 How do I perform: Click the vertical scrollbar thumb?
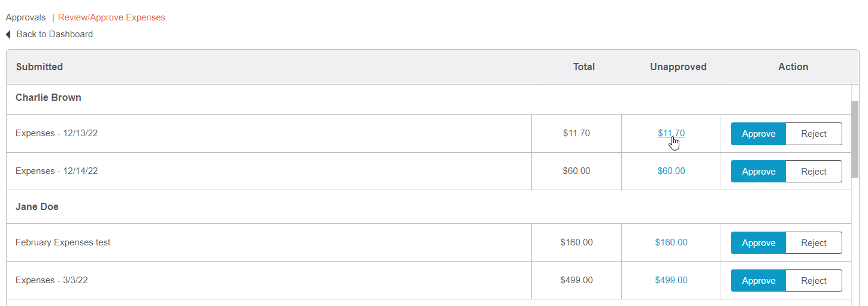(855, 140)
